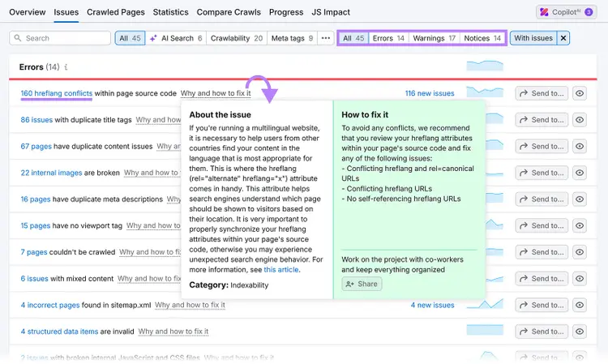The width and height of the screenshot is (608, 364).
Task: Select the JS Impact tab
Action: coord(331,12)
